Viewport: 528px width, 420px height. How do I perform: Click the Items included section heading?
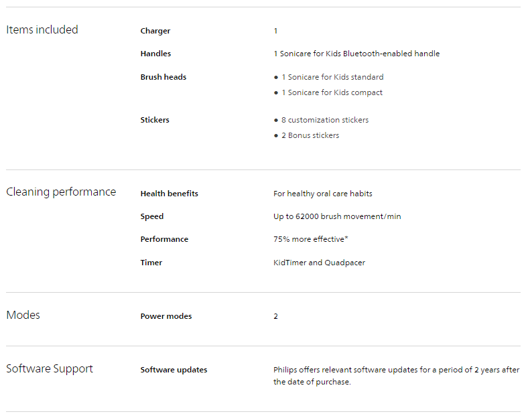click(x=42, y=30)
